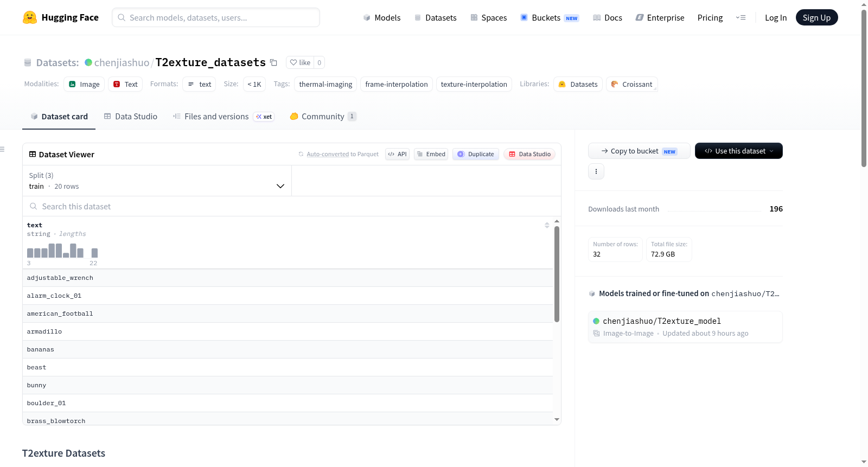Click the Hugging Face logo icon
The height and width of the screenshot is (467, 868).
click(30, 17)
